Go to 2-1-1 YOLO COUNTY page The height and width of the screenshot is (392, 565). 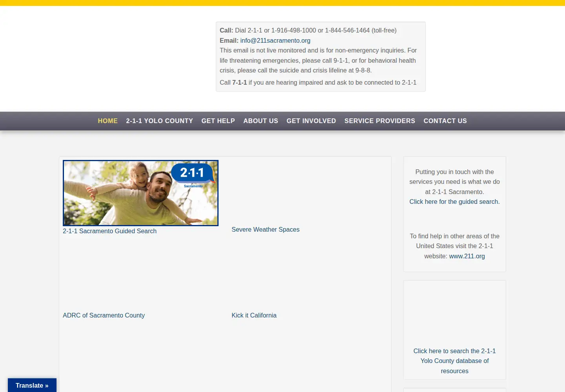click(x=159, y=121)
